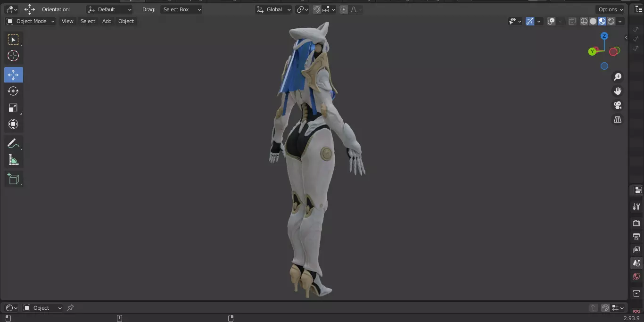The image size is (644, 322).
Task: Open viewport shading options arrow
Action: tap(620, 21)
